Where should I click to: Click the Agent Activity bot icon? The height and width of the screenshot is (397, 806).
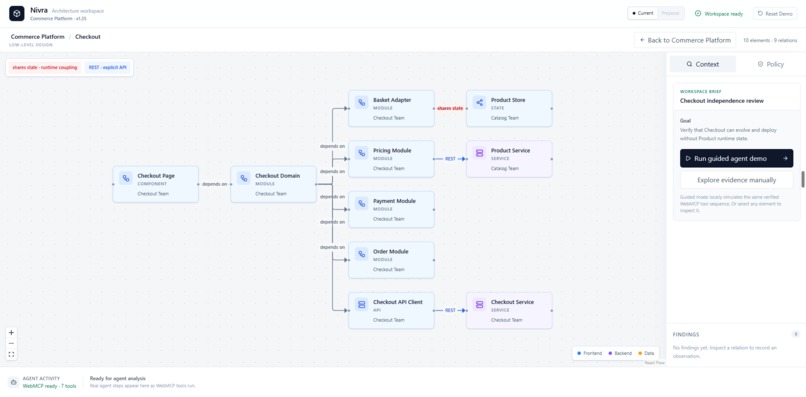point(13,382)
